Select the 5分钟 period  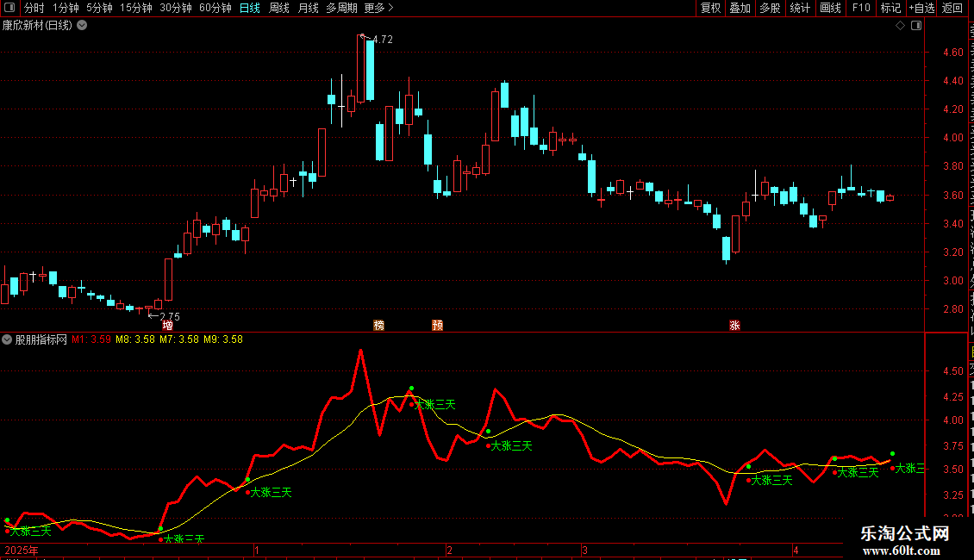click(99, 8)
